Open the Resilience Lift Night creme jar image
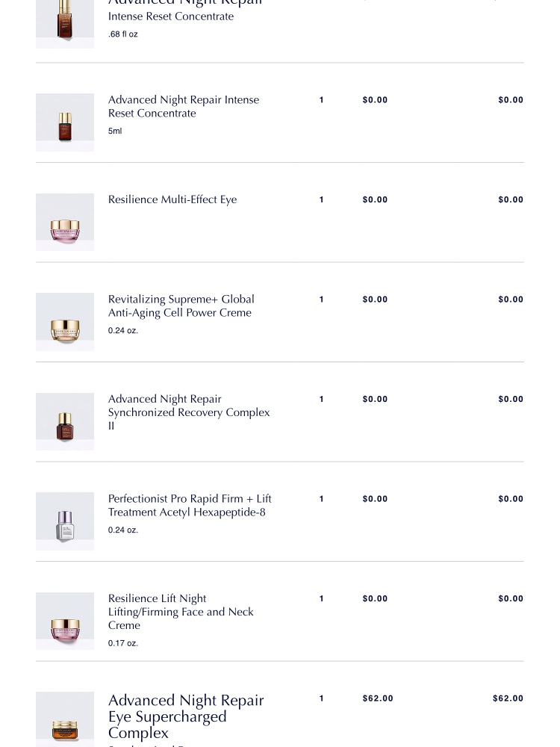560x747 pixels. [x=65, y=621]
